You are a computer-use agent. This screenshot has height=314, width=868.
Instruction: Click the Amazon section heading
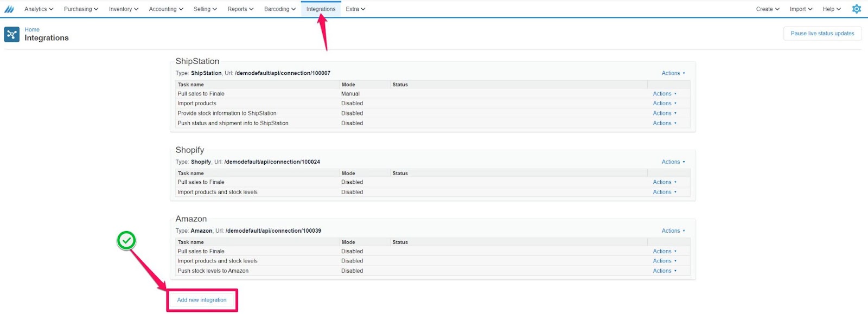191,219
